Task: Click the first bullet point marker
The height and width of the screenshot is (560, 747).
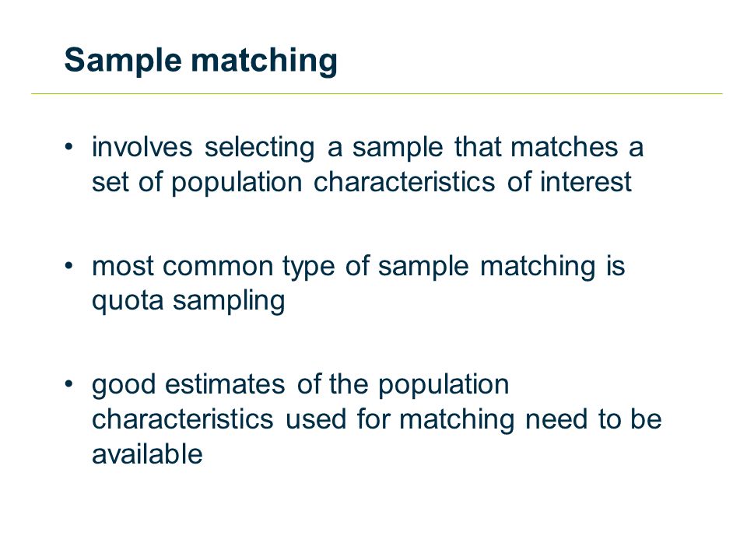Action: tap(69, 146)
